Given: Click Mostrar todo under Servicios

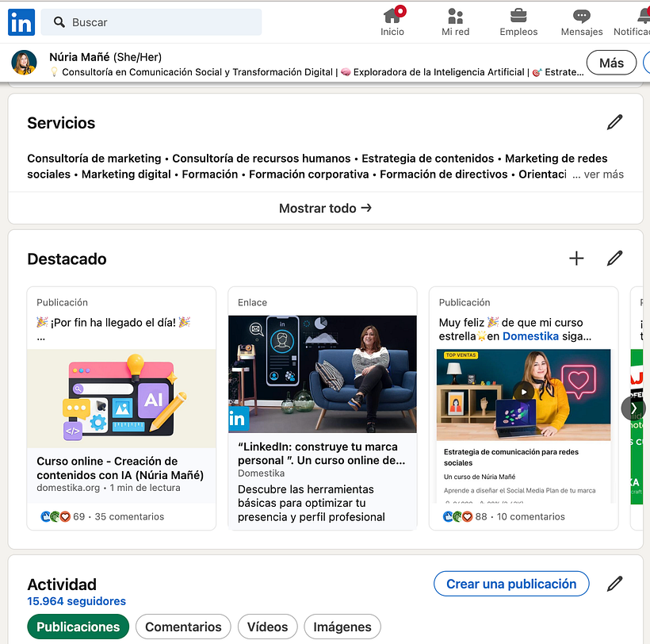Looking at the screenshot, I should (325, 207).
